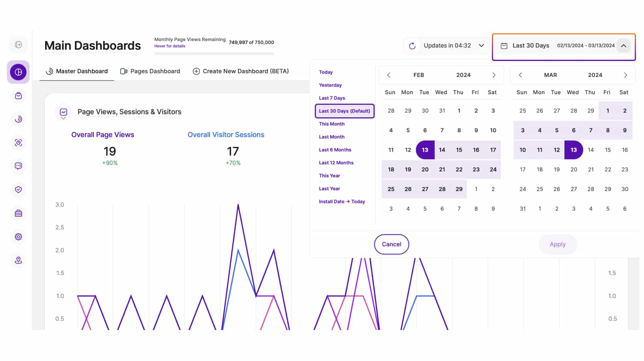Pick March 20 in the calendar
Viewport: 644px width, 361px height.
click(574, 169)
